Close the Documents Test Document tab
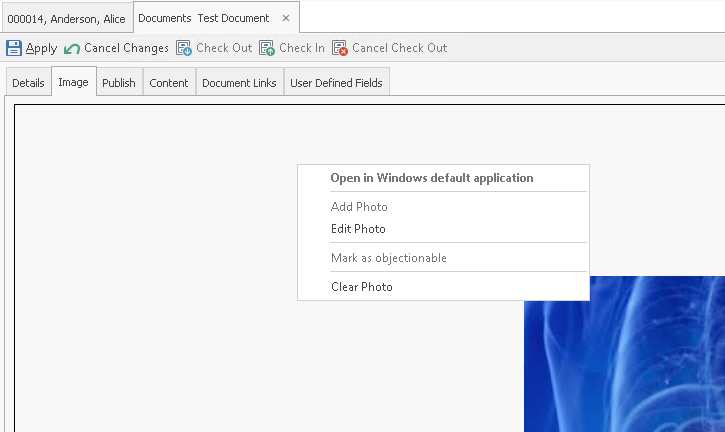 point(286,18)
